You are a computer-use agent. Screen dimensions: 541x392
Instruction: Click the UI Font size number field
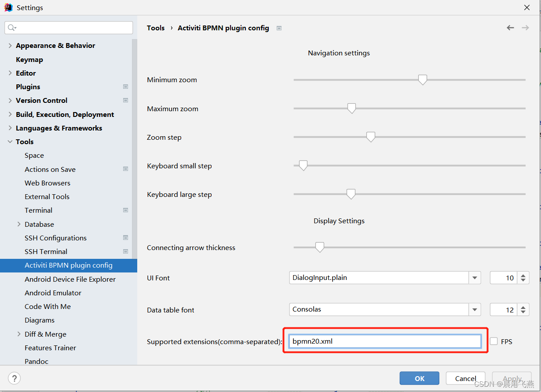(504, 278)
